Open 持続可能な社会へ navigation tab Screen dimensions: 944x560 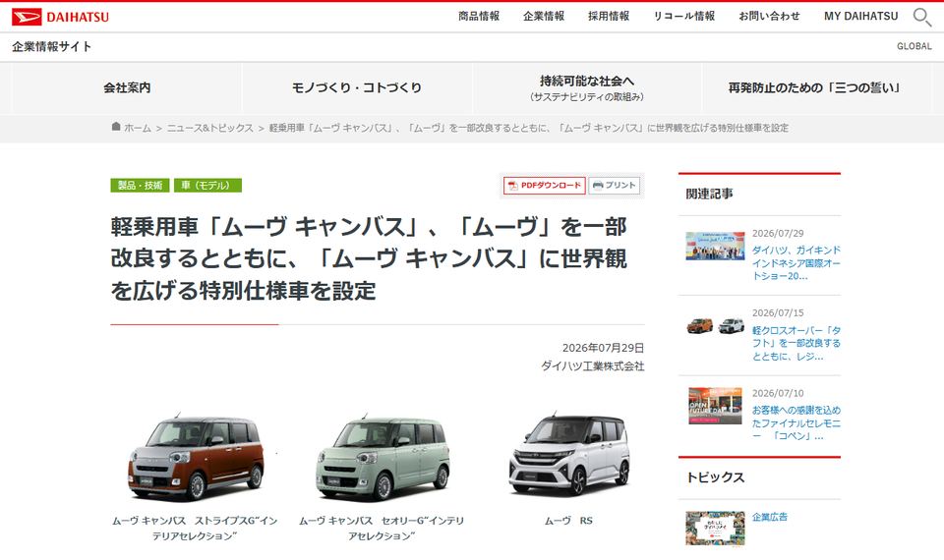[587, 87]
